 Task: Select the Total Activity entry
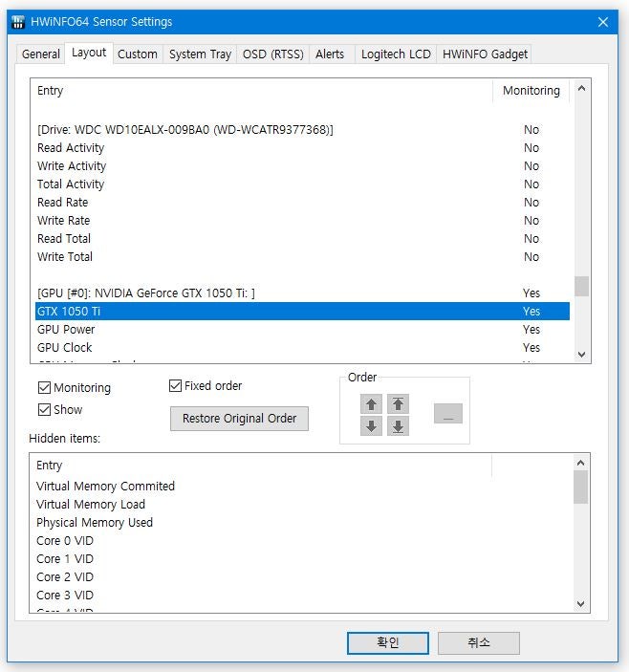point(302,184)
